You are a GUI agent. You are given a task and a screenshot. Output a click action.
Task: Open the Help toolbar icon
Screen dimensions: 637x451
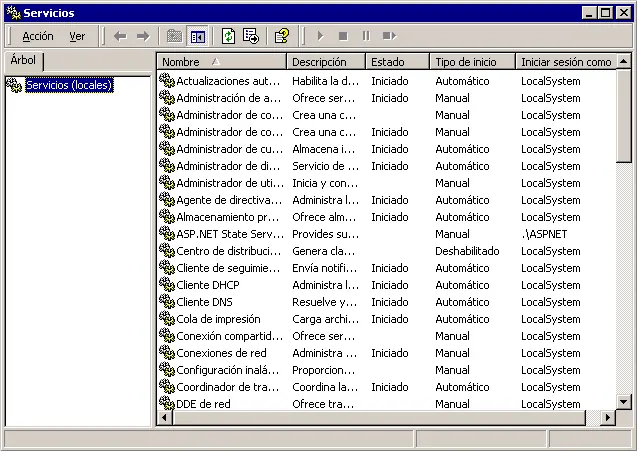pos(281,36)
